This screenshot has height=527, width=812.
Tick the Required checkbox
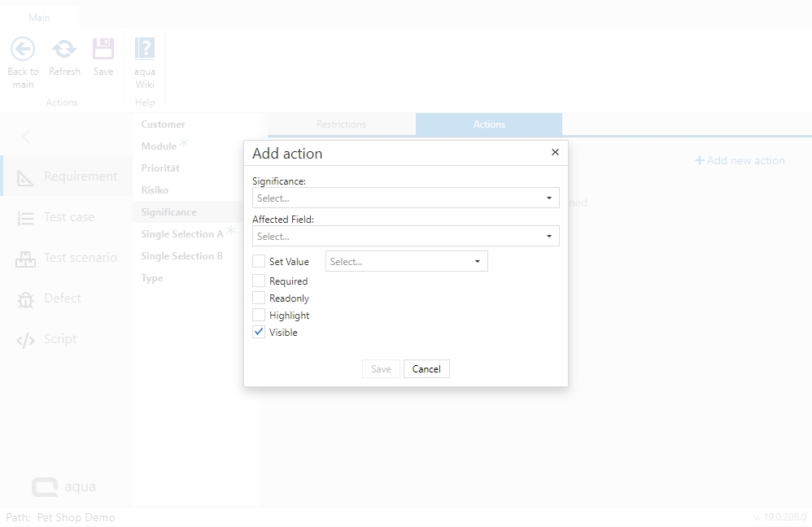[259, 281]
